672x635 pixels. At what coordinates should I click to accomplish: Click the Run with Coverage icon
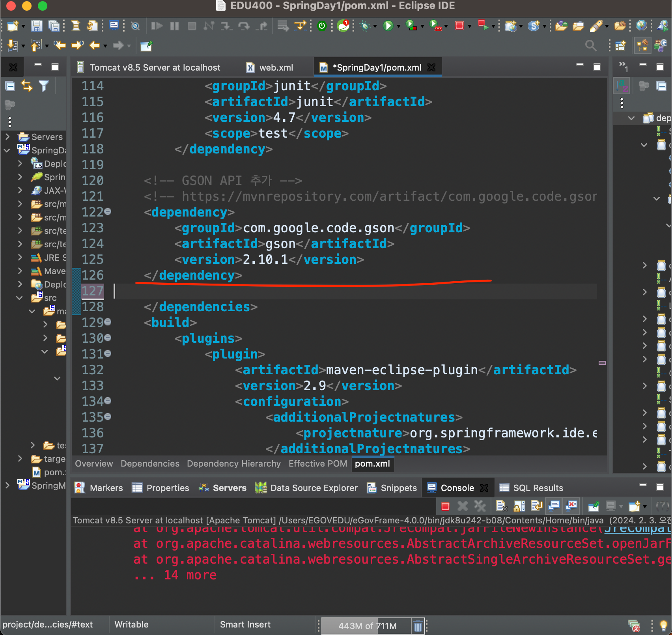pyautogui.click(x=411, y=26)
